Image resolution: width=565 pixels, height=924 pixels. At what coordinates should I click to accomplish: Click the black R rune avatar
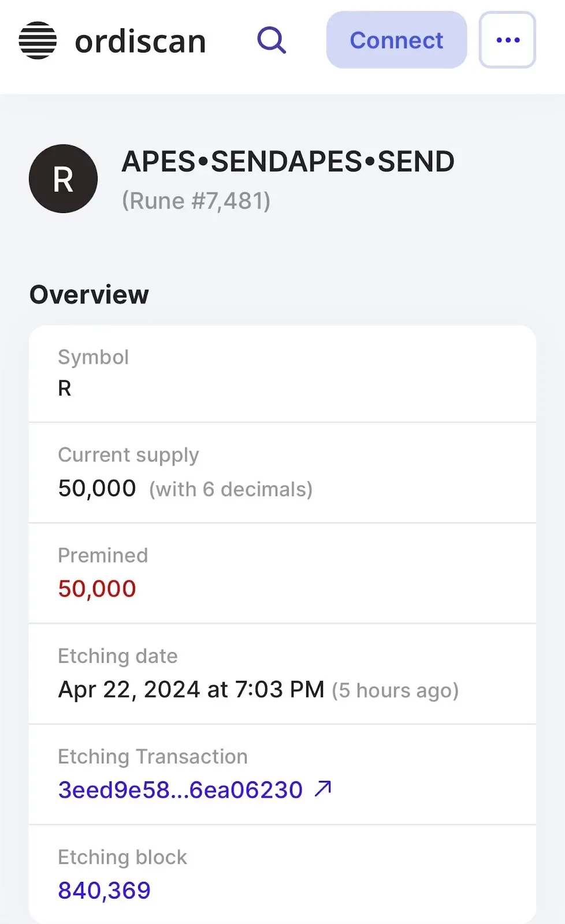click(x=64, y=178)
